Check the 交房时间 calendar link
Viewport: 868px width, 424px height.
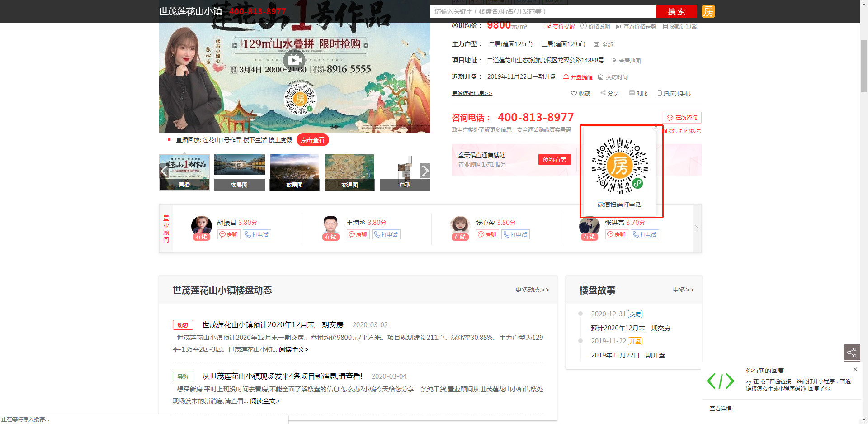[x=613, y=77]
